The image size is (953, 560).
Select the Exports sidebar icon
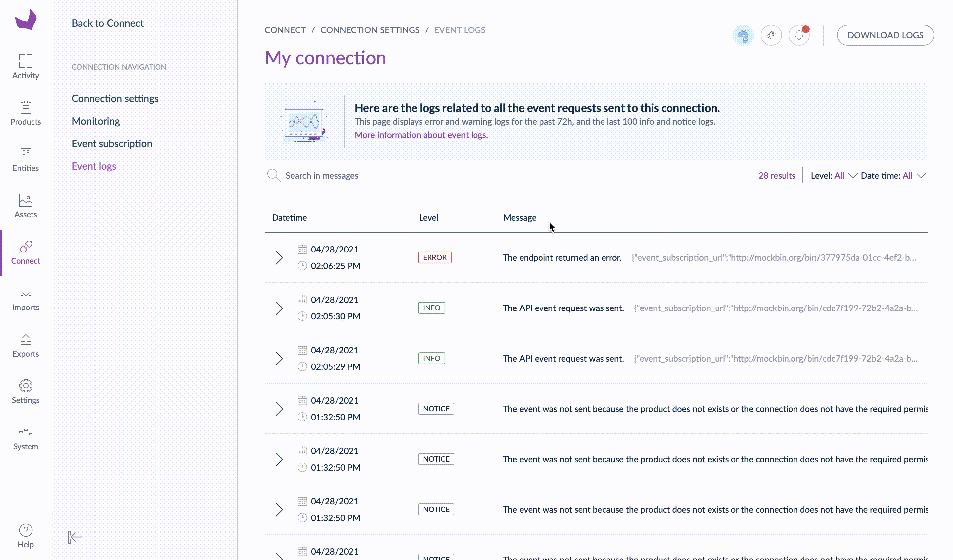25,345
